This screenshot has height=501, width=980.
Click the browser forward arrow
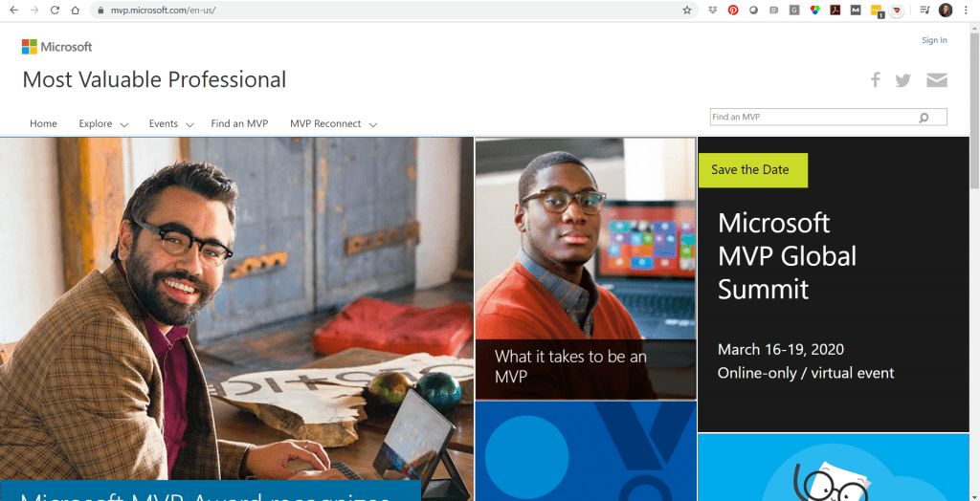(34, 10)
